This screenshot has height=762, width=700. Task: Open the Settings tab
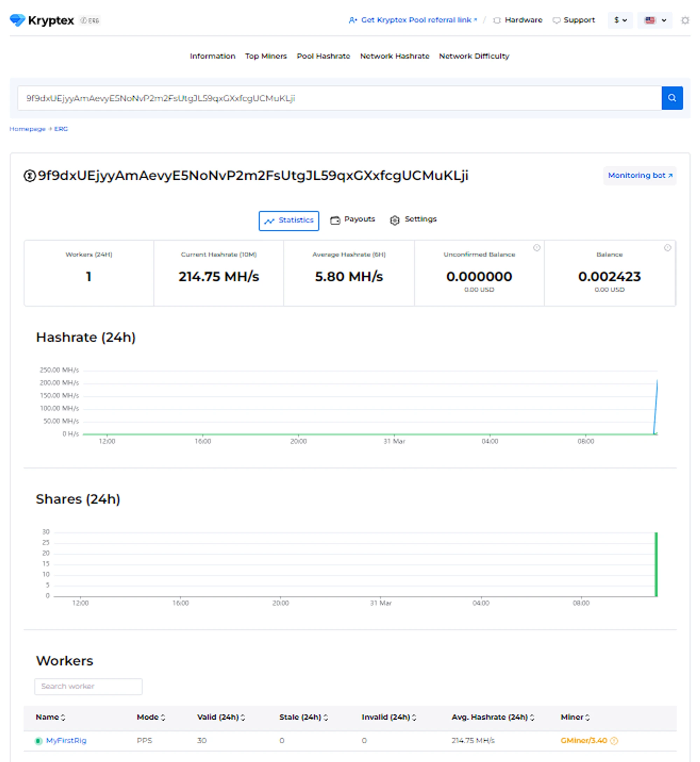point(413,220)
